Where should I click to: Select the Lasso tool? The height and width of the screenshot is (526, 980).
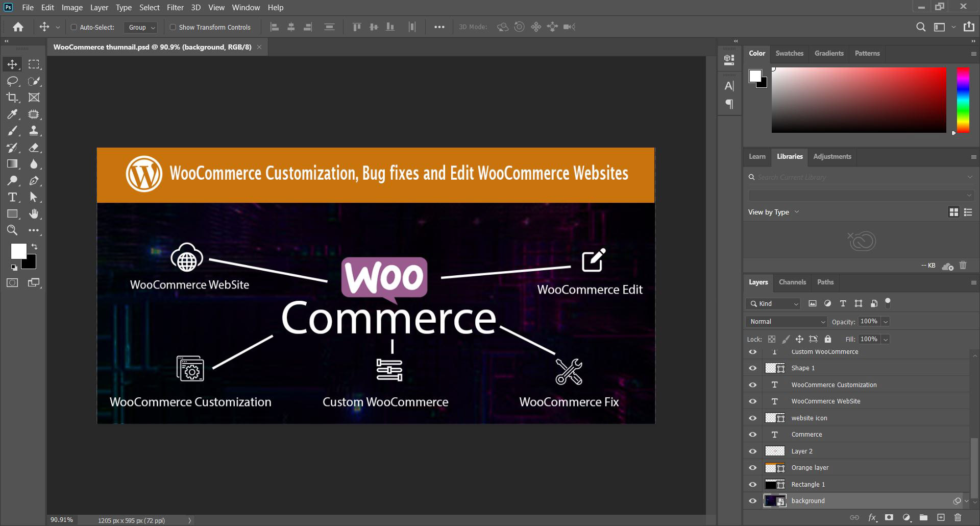click(12, 81)
